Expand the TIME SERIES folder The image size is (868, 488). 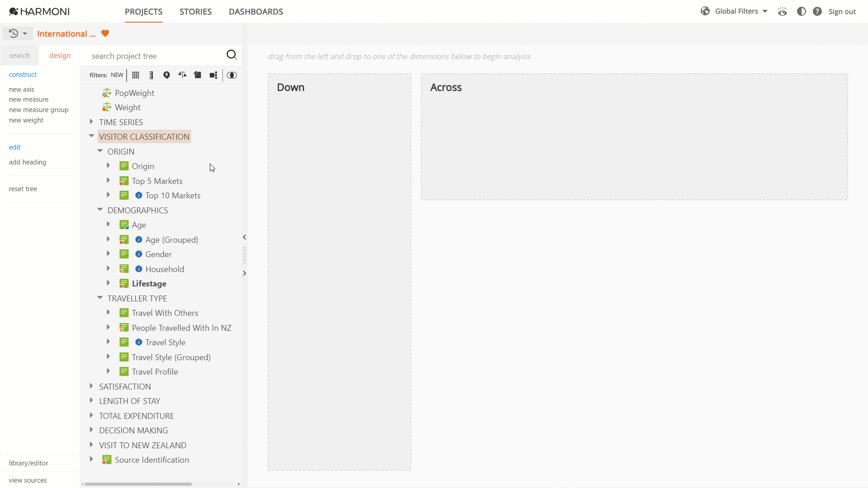coord(91,122)
